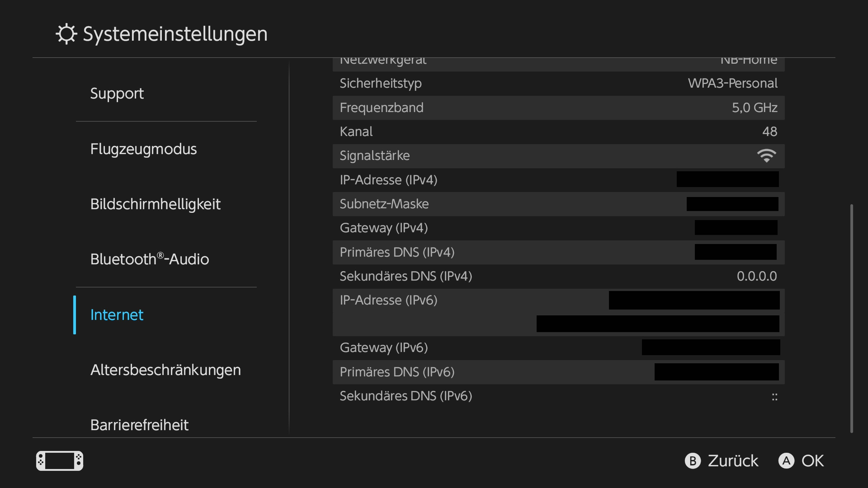Click the Systemeinstellungen gear icon
The height and width of the screenshot is (488, 868).
tap(66, 34)
